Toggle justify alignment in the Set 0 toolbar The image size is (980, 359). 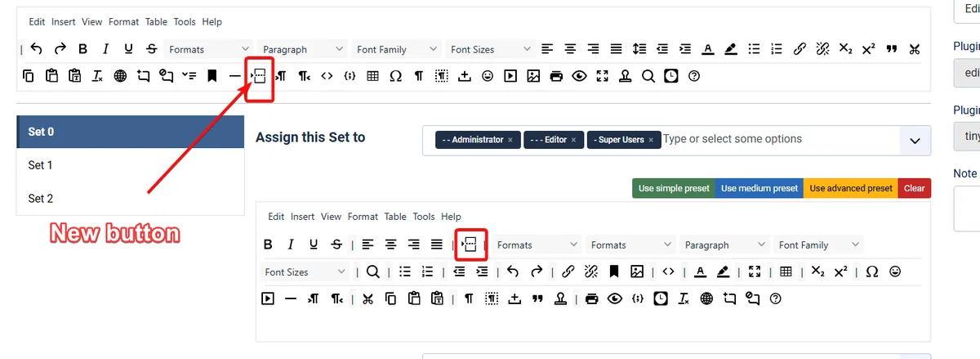click(437, 245)
